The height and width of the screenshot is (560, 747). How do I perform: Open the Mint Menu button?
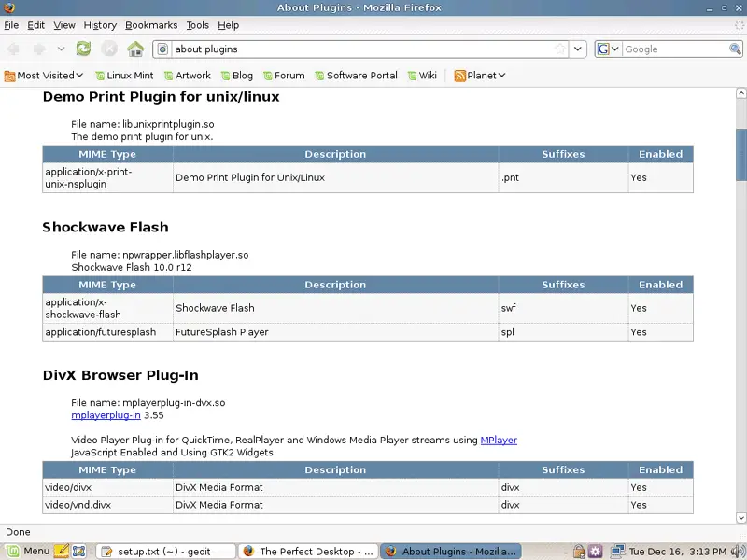pos(28,551)
